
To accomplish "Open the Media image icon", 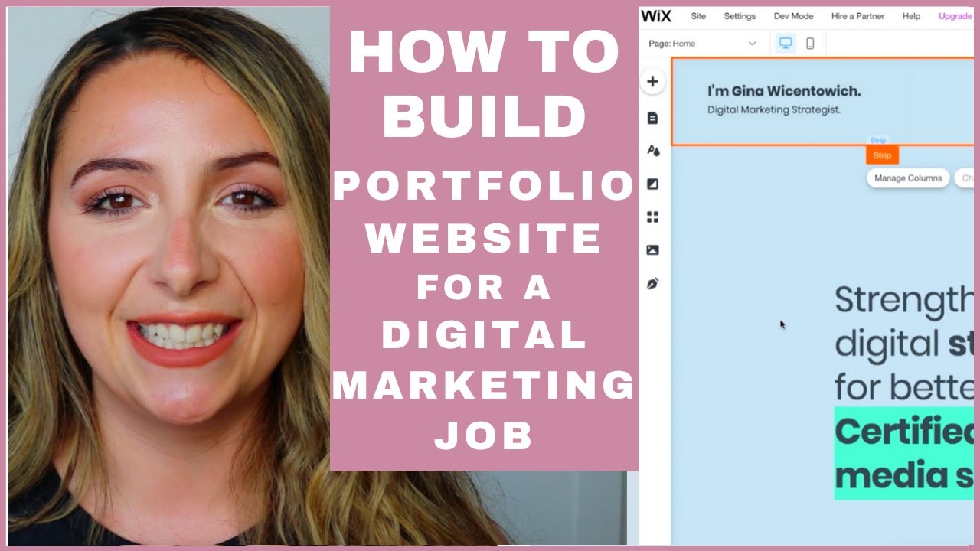I will click(652, 250).
